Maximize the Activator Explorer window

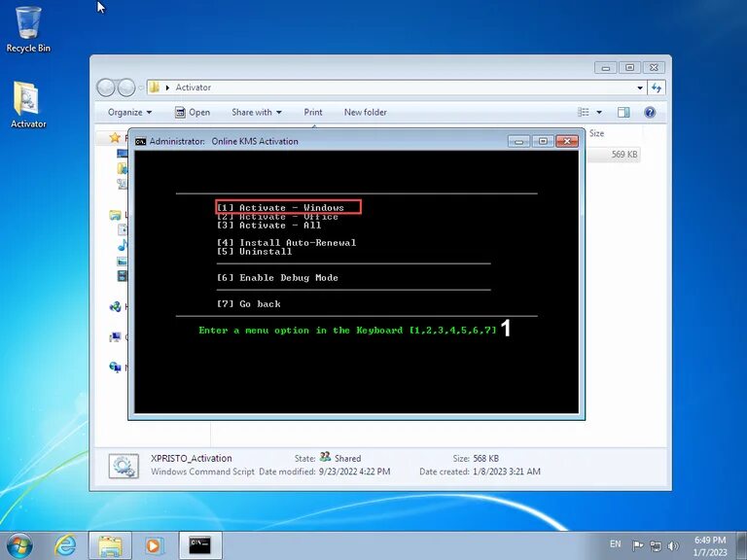tap(629, 68)
